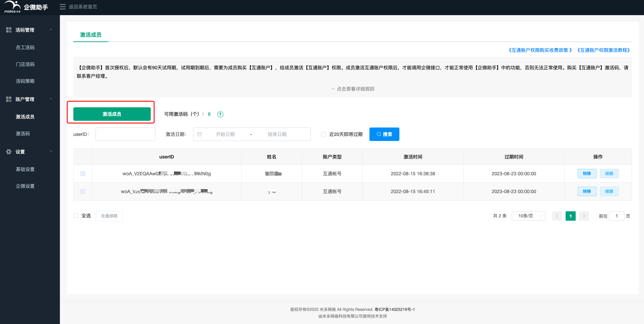
Task: Click 返回系统首页 link
Action: tap(83, 7)
